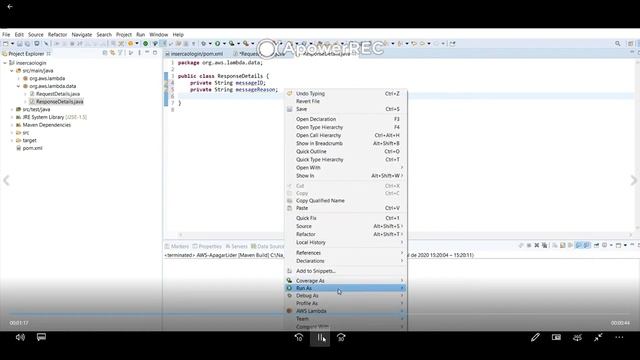Go back with the top-left arrow
This screenshot has height=360, width=640.
point(10,7)
